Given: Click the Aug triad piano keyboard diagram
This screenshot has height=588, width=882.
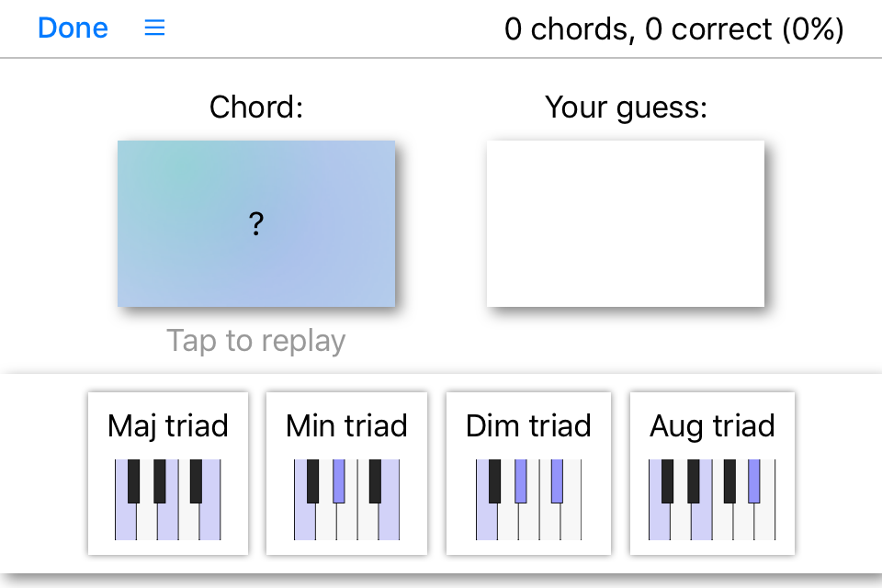Looking at the screenshot, I should (712, 500).
